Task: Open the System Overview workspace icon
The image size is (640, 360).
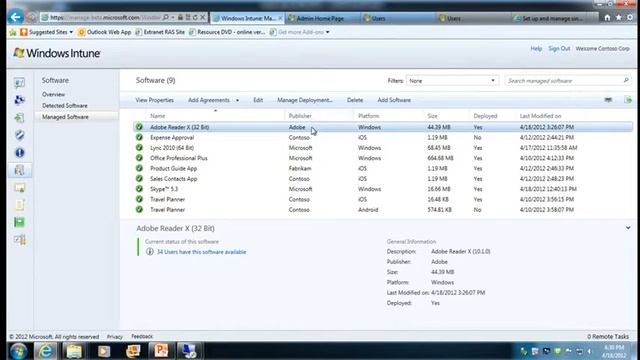Action: [x=19, y=83]
